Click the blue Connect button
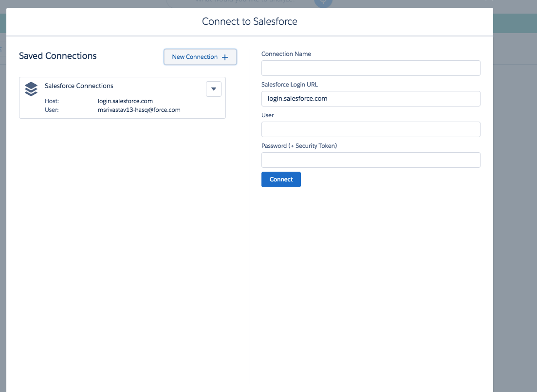 (x=281, y=179)
